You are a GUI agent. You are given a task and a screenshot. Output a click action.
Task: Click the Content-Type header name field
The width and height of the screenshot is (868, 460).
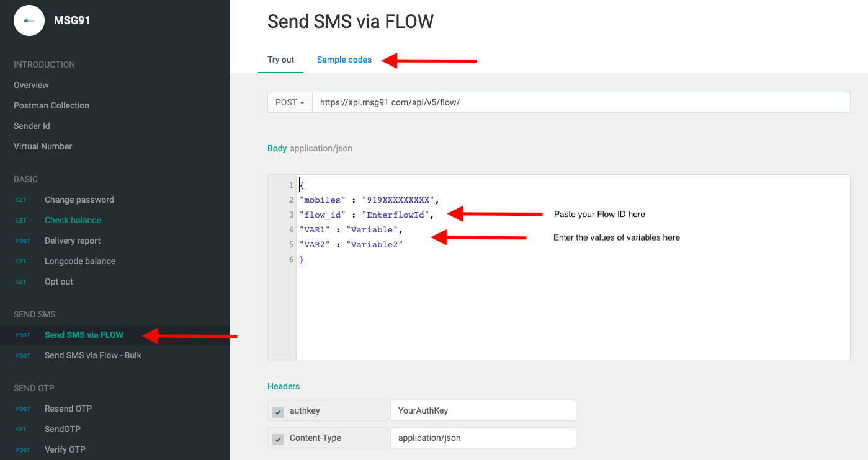pos(328,438)
